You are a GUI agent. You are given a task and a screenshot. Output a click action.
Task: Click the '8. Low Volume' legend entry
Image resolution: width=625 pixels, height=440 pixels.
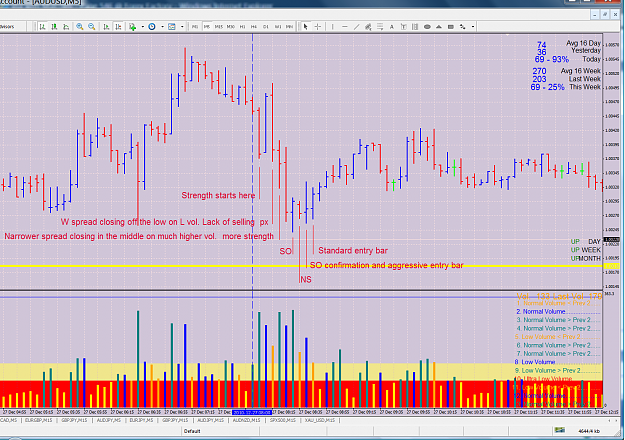tap(535, 362)
